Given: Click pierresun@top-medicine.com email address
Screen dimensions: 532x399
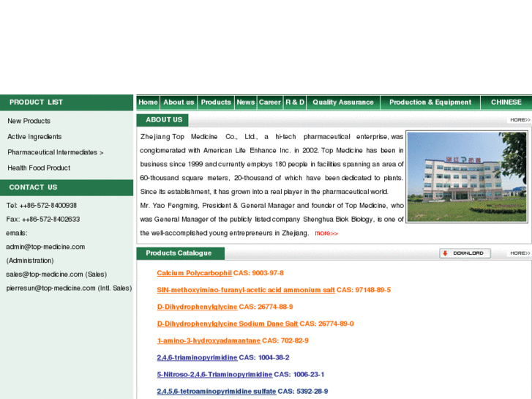Looking at the screenshot, I should point(51,288).
